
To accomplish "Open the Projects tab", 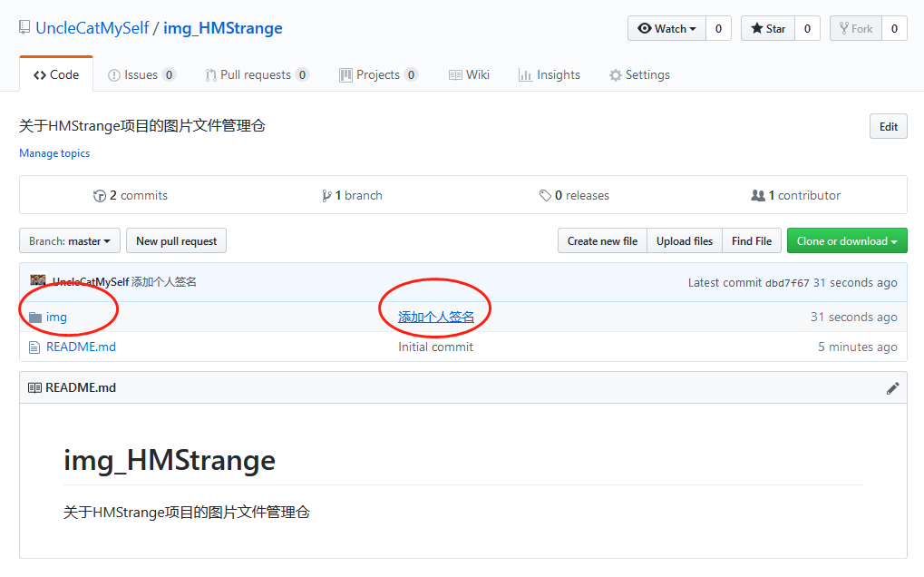I will point(378,75).
